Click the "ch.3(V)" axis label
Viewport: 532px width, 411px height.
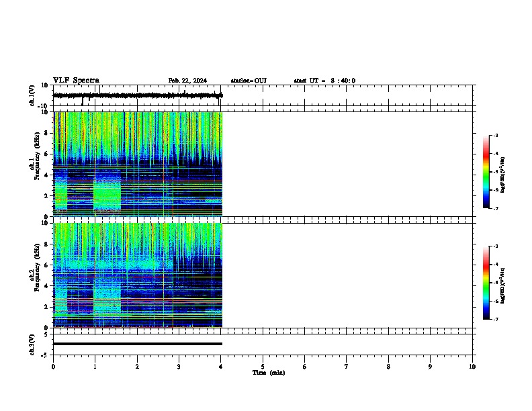click(32, 345)
